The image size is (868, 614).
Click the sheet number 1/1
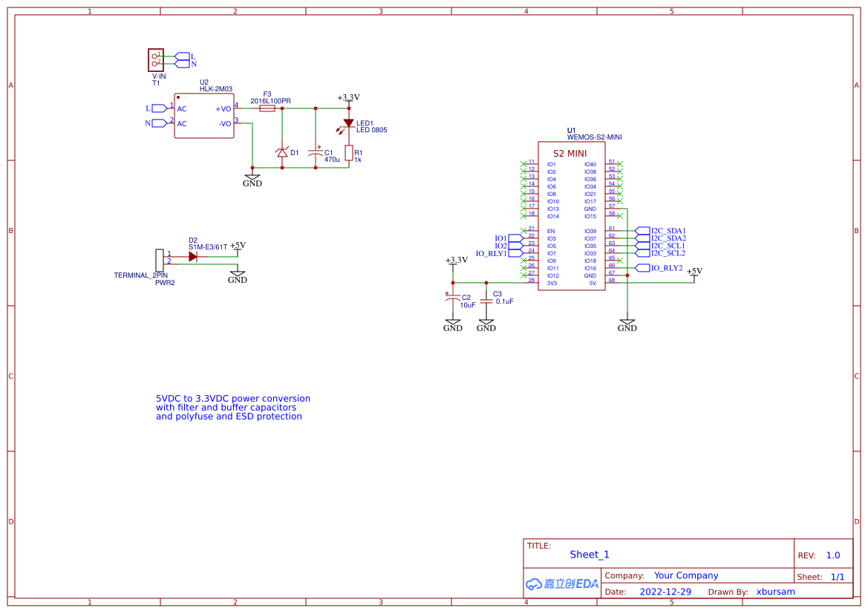coord(838,577)
